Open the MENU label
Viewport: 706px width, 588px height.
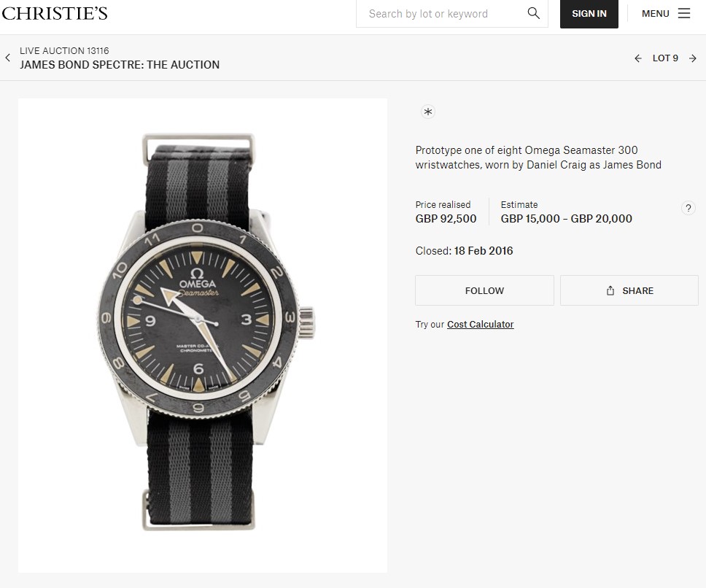coord(655,14)
